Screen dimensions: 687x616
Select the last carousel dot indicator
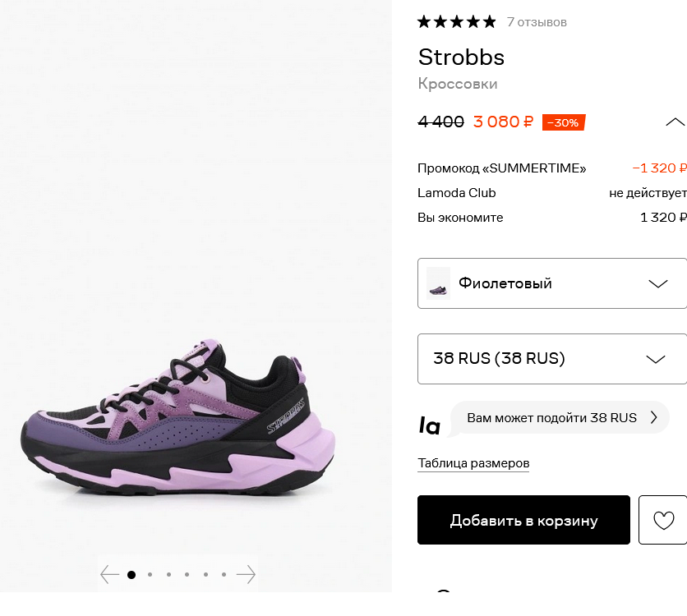[x=224, y=575]
